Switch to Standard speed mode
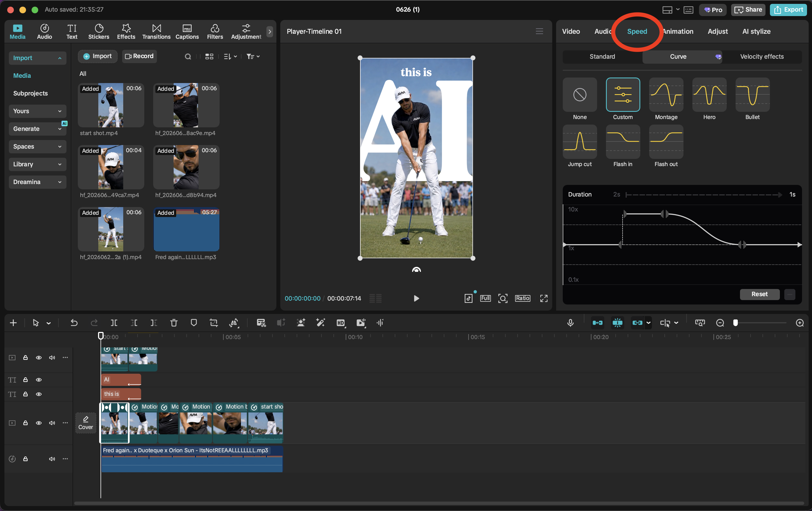The height and width of the screenshot is (511, 812). (x=602, y=57)
